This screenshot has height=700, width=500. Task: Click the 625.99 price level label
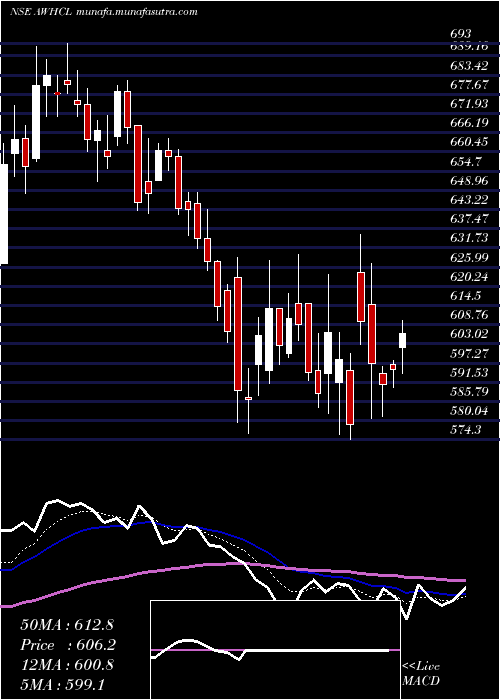(x=469, y=257)
